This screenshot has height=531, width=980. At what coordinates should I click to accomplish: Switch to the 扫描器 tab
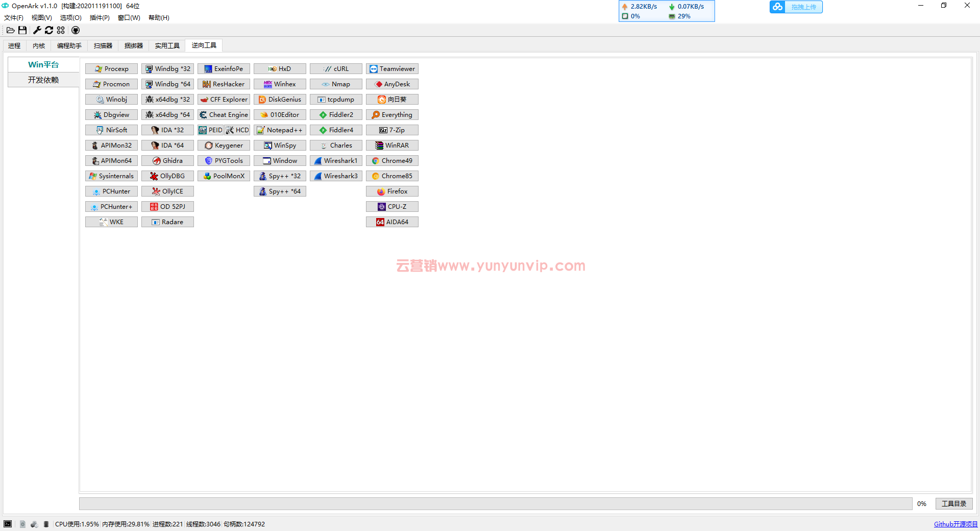[103, 45]
